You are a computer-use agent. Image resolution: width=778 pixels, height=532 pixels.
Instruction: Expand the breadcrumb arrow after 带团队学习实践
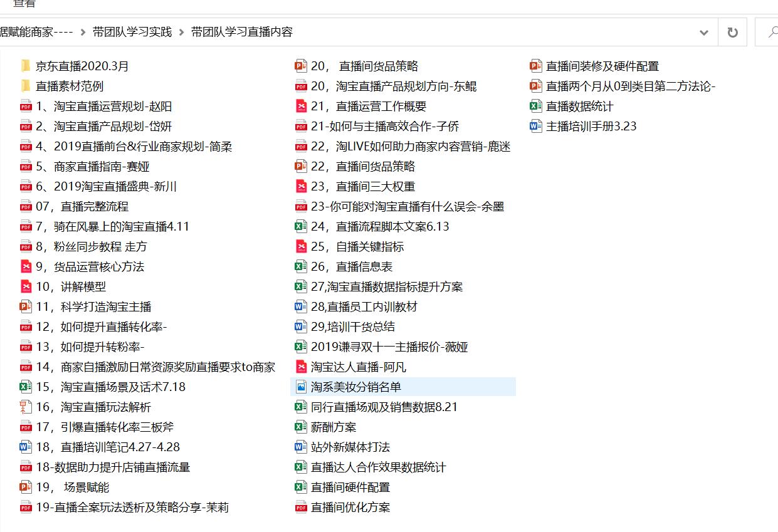[x=181, y=31]
